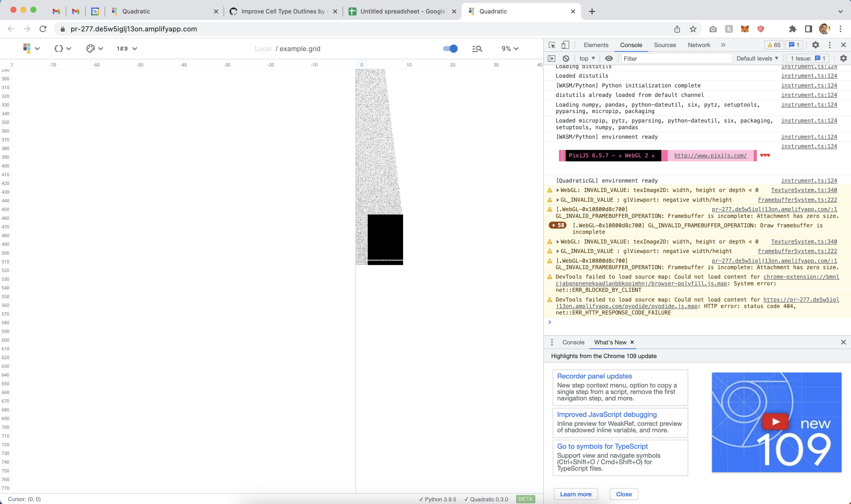Open the code cell editor icon
The image size is (851, 504).
(x=59, y=48)
